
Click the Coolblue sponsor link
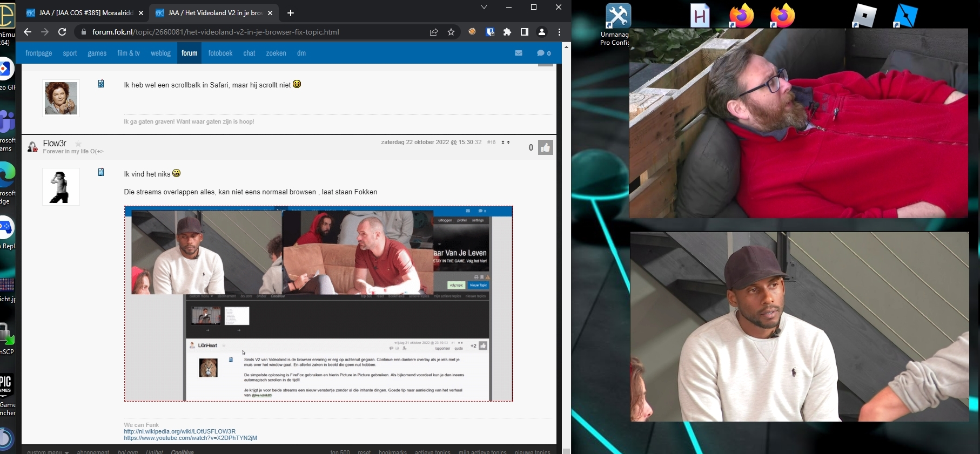pyautogui.click(x=182, y=452)
